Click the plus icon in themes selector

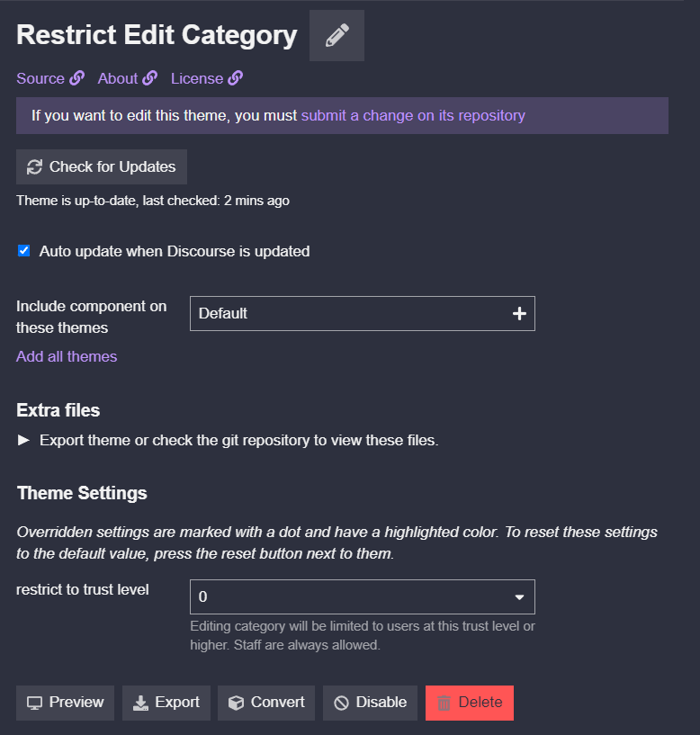coord(519,314)
